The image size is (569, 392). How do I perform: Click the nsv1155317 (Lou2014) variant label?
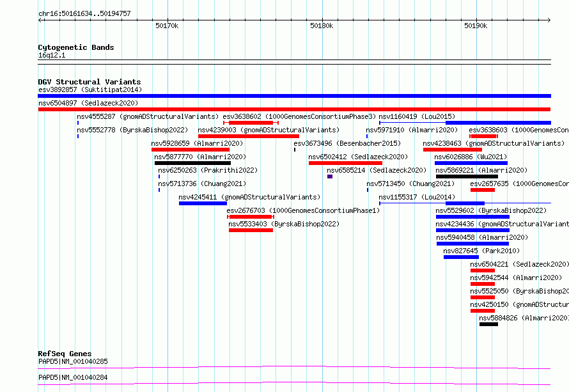coord(417,197)
